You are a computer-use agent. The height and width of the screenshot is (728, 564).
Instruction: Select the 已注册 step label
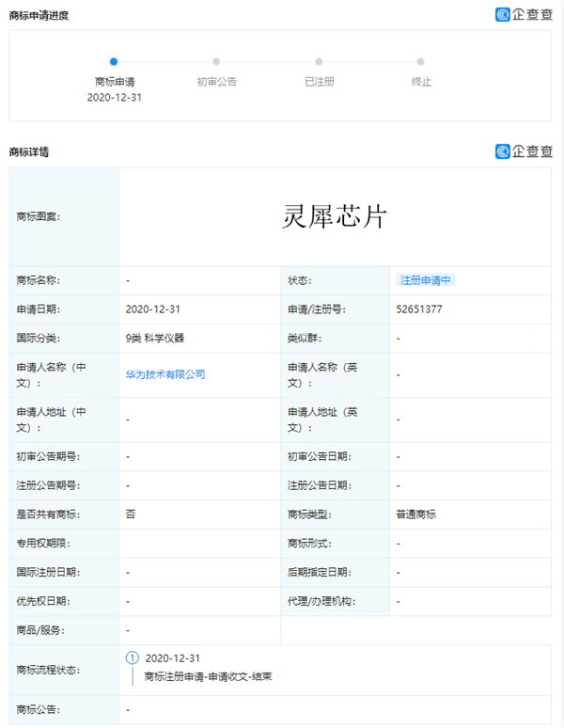(319, 82)
